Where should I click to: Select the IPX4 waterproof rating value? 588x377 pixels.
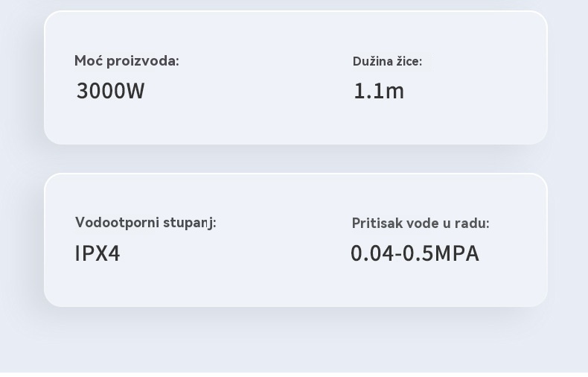pyautogui.click(x=98, y=253)
